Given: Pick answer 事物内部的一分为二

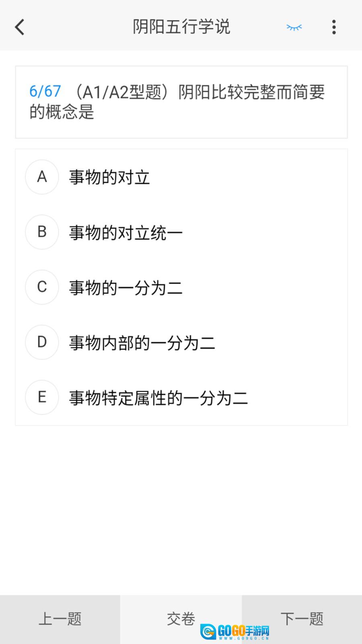Looking at the screenshot, I should click(x=142, y=343).
